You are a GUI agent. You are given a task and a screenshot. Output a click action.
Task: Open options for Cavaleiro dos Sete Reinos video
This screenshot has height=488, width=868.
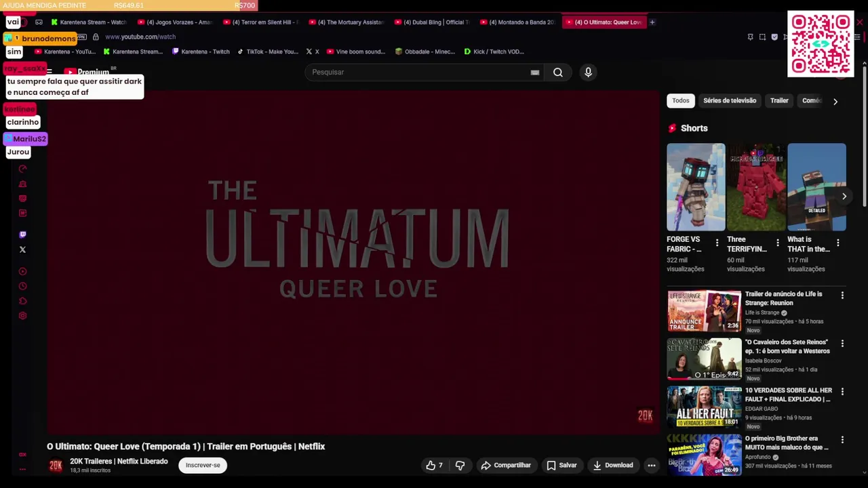(x=842, y=344)
